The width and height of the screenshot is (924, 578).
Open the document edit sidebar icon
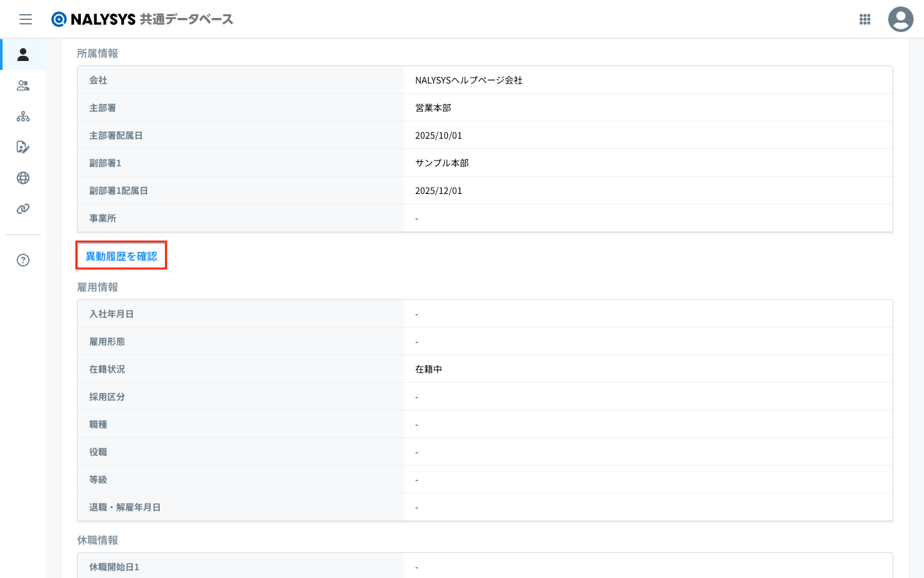pos(23,147)
